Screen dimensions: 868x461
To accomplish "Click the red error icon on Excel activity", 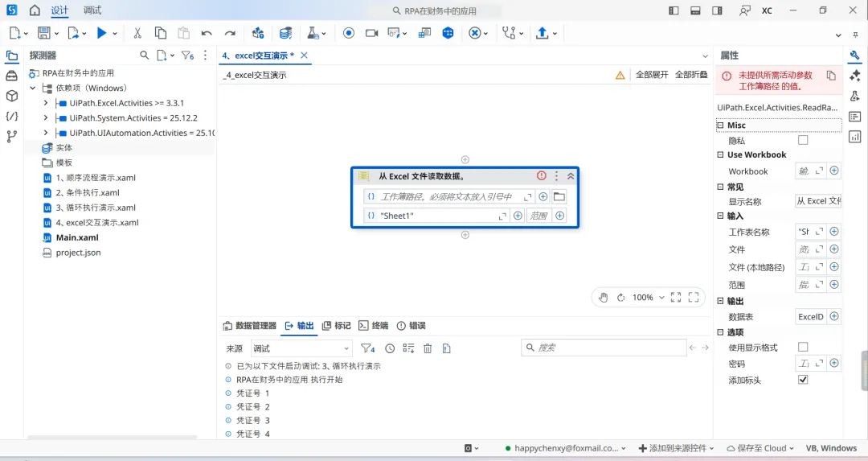I will coord(542,175).
